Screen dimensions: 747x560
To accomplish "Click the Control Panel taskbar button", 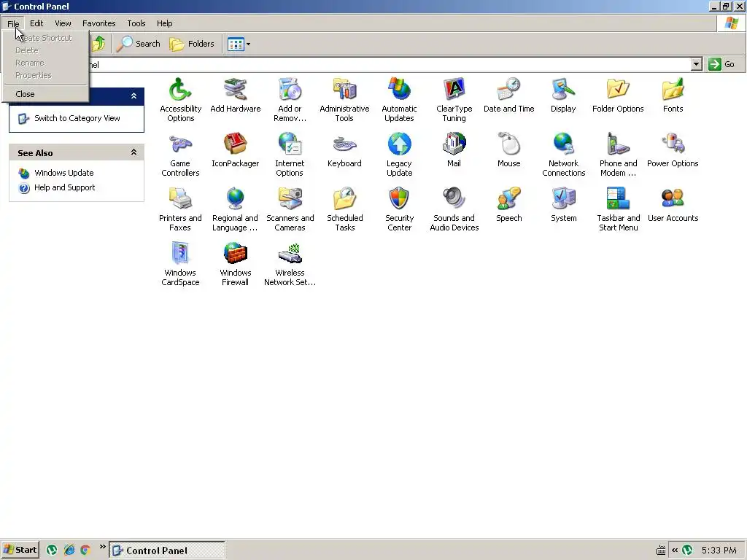I will point(167,551).
